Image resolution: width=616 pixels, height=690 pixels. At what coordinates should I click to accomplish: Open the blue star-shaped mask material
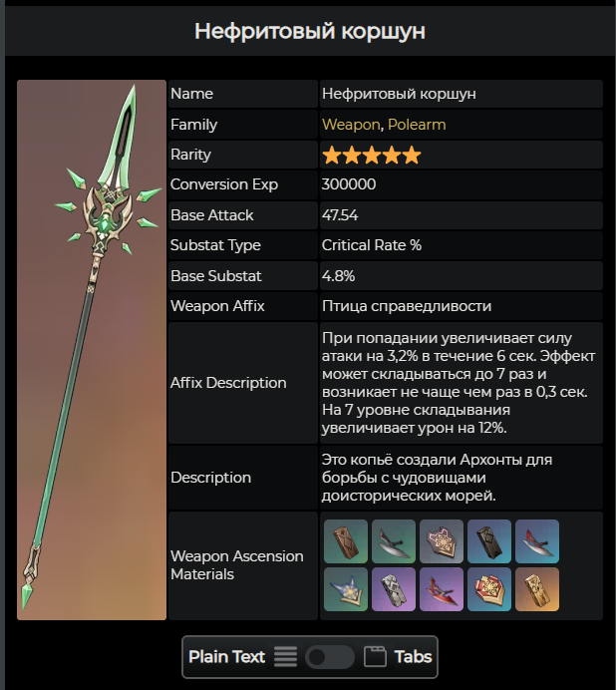346,589
